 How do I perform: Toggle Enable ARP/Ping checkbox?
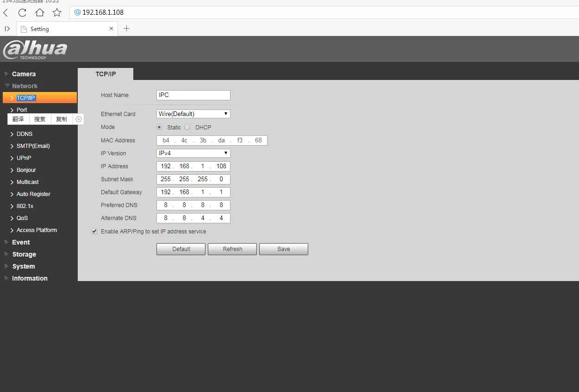pos(94,231)
